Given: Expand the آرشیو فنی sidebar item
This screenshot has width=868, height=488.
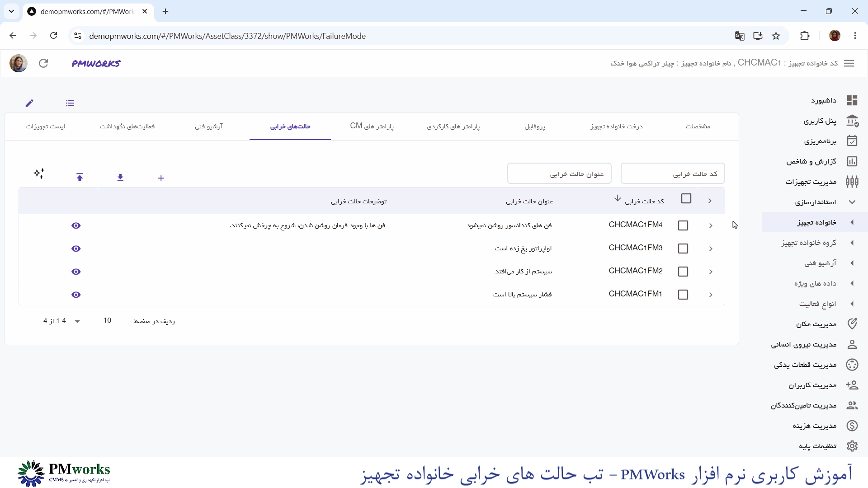Looking at the screenshot, I should tap(852, 263).
